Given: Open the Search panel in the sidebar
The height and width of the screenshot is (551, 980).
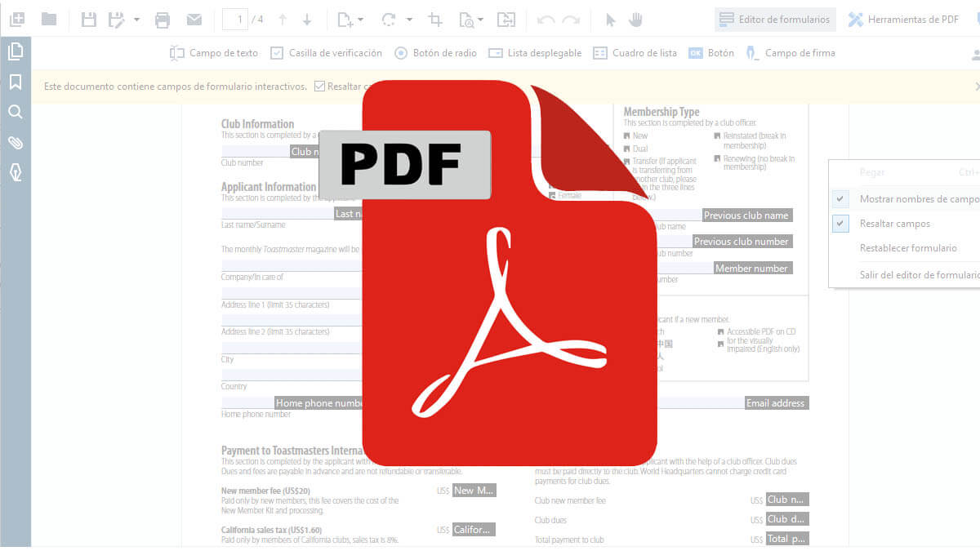Looking at the screenshot, I should [15, 112].
